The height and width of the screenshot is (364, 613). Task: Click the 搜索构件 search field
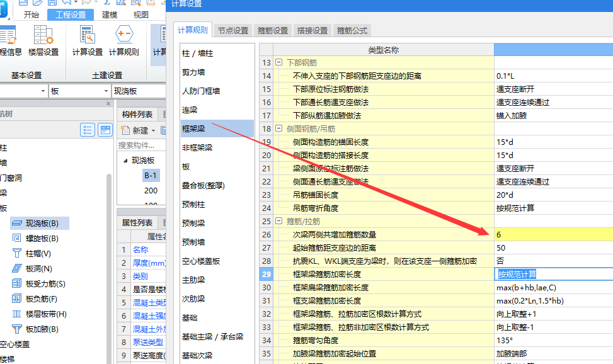click(141, 145)
